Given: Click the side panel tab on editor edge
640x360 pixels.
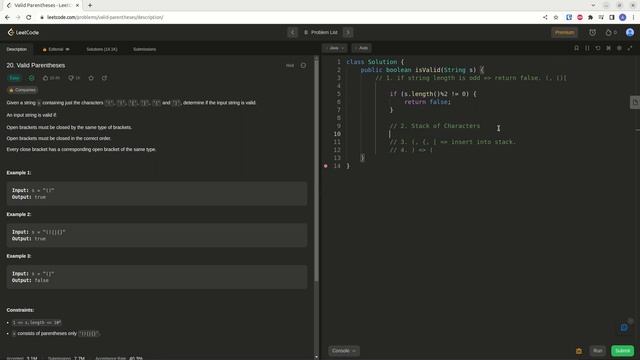Looking at the screenshot, I should pyautogui.click(x=635, y=102).
